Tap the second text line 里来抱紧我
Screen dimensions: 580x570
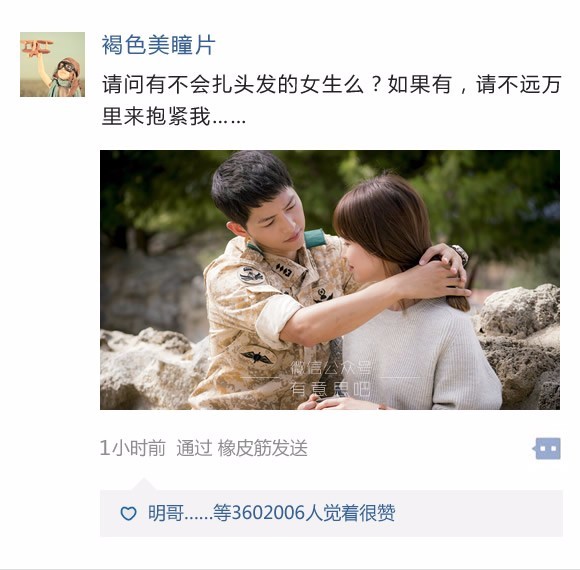(174, 117)
